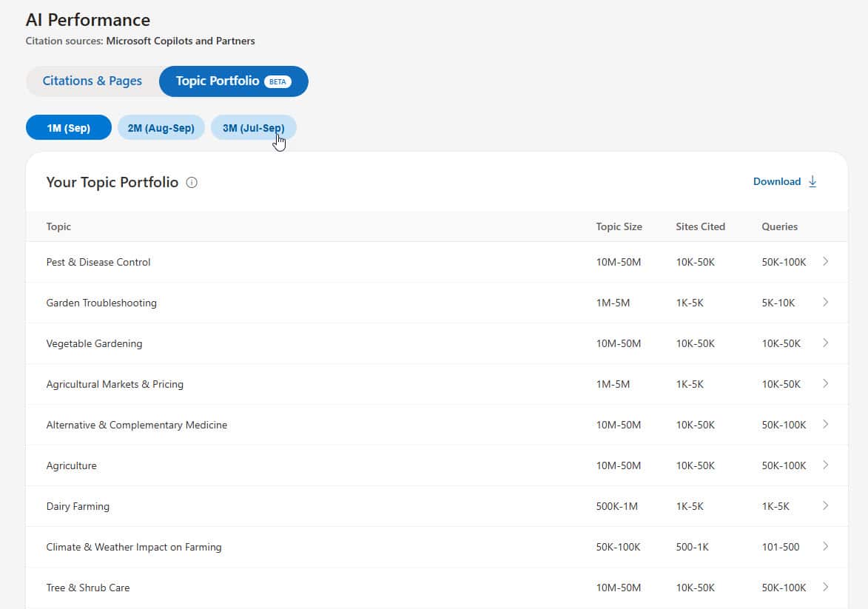
Task: Click the 101-500 queries value
Action: 781,547
